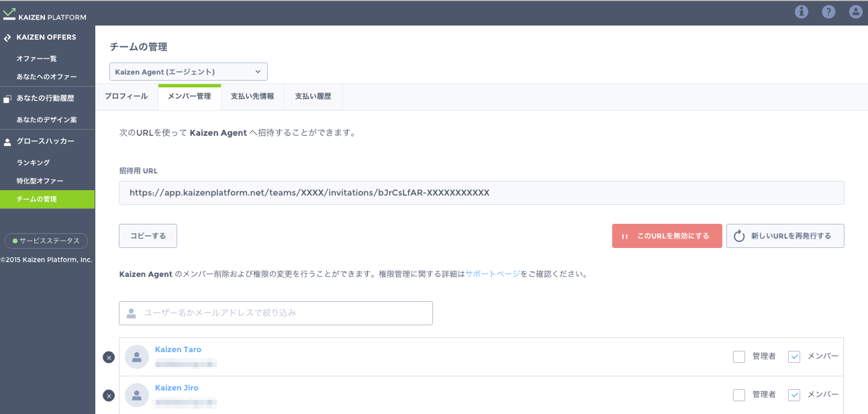Switch to the プロフィール tab
This screenshot has width=868, height=414.
pos(126,97)
